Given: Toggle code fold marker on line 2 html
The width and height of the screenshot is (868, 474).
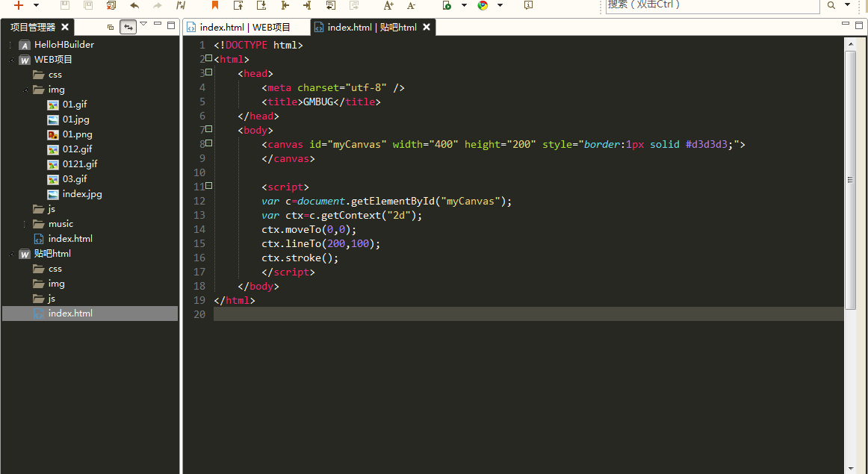Looking at the screenshot, I should coord(208,57).
